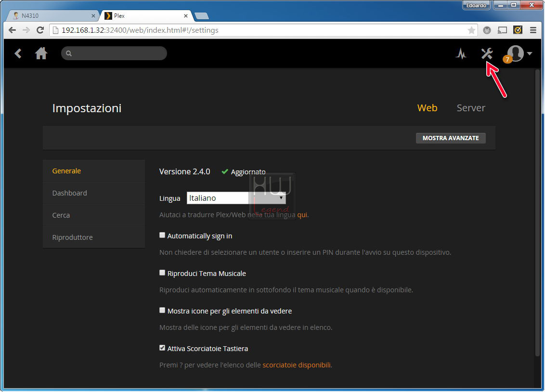Open the Chrome hamburger menu
This screenshot has width=545, height=392.
click(533, 30)
